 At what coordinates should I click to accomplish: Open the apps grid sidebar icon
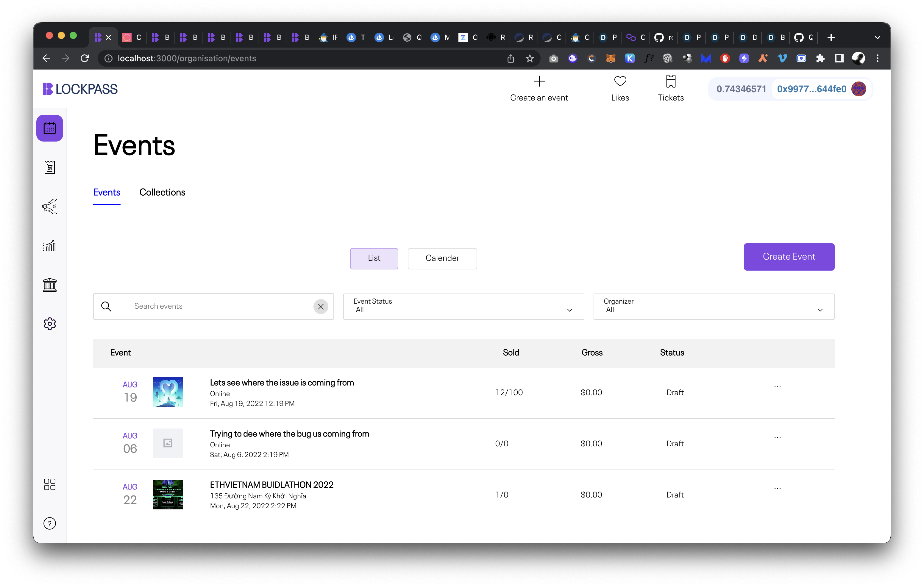pyautogui.click(x=49, y=484)
